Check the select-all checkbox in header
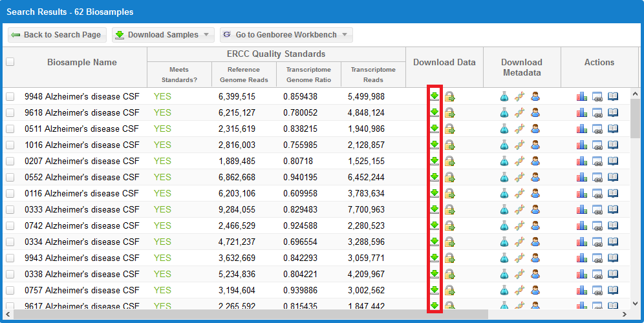Viewport: 644px width, 323px height. tap(10, 62)
